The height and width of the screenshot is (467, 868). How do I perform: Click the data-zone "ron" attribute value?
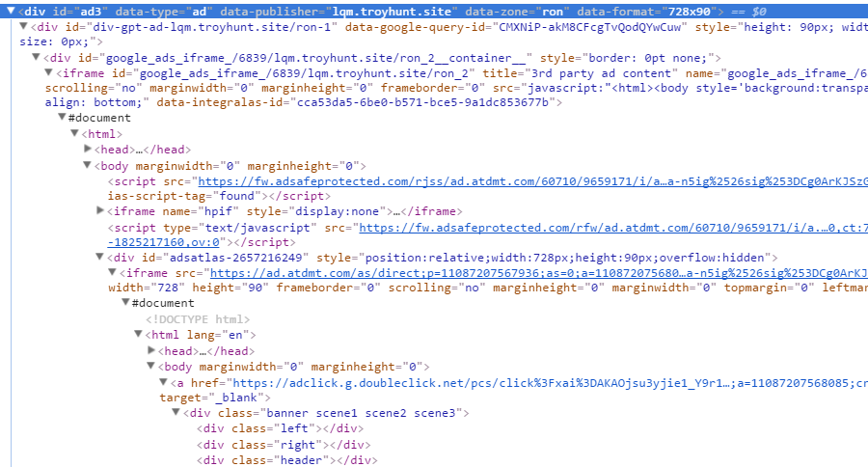pyautogui.click(x=553, y=12)
